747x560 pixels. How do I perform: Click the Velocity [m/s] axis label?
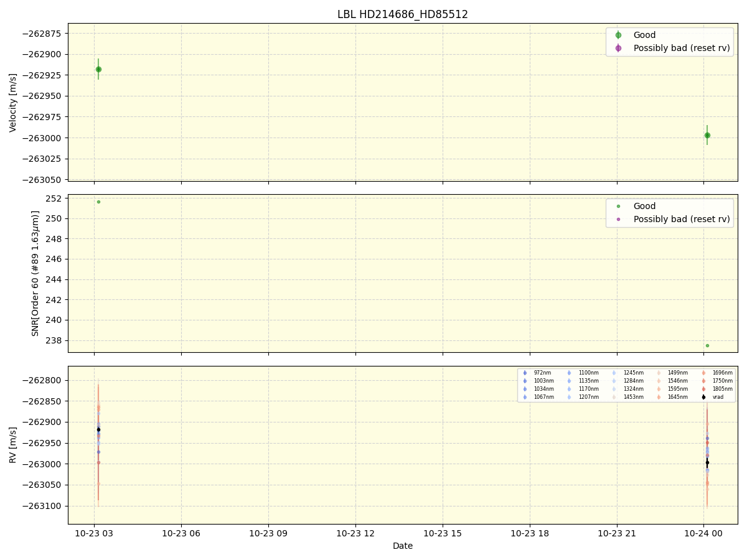pos(13,102)
